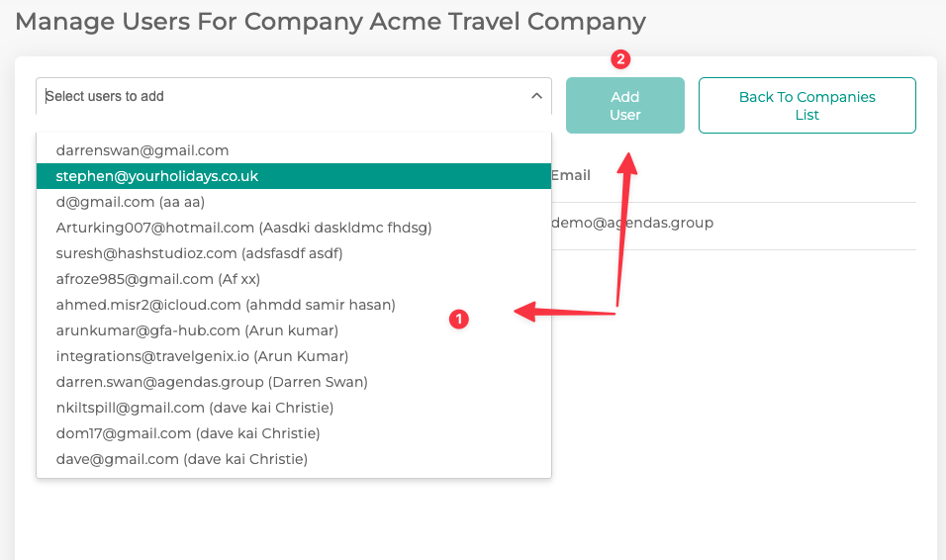Click the Manage Users page heading
The width and height of the screenshot is (946, 560).
[x=331, y=21]
